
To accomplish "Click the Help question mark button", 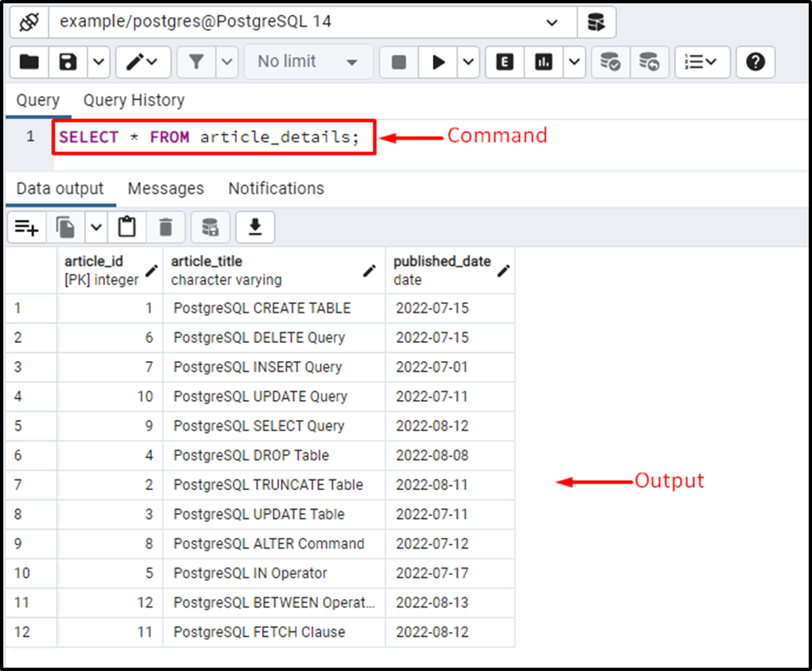I will pyautogui.click(x=757, y=62).
